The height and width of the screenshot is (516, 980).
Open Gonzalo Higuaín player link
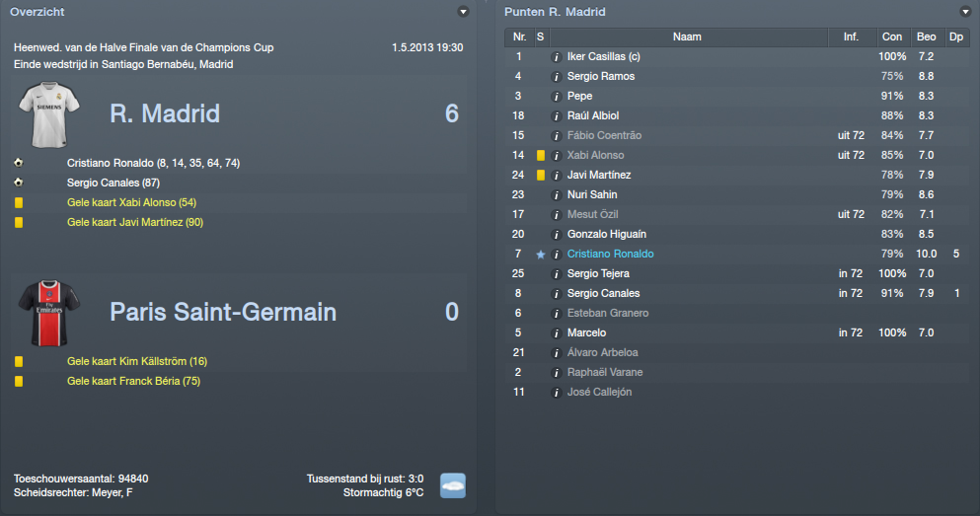(607, 235)
